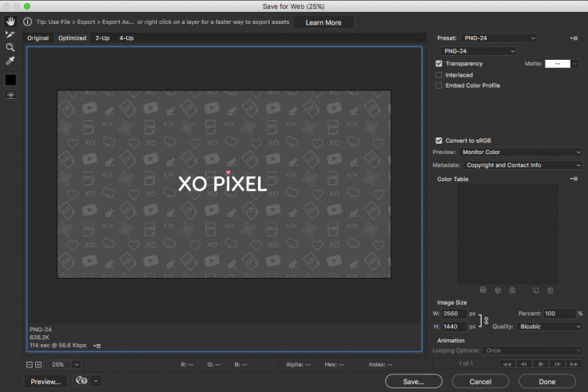
Task: Toggle Convert to sRGB checkbox
Action: click(x=439, y=141)
